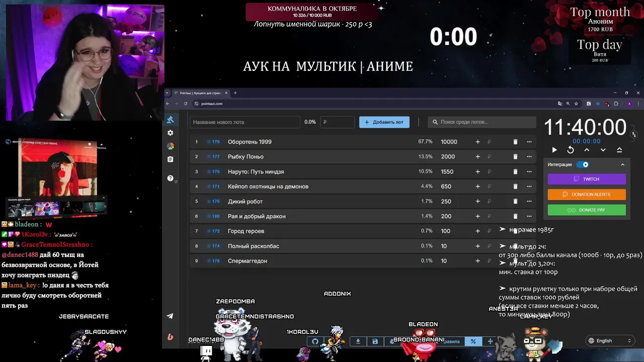The width and height of the screenshot is (644, 362).
Task: Add amount to Город героев with plus
Action: pyautogui.click(x=478, y=231)
